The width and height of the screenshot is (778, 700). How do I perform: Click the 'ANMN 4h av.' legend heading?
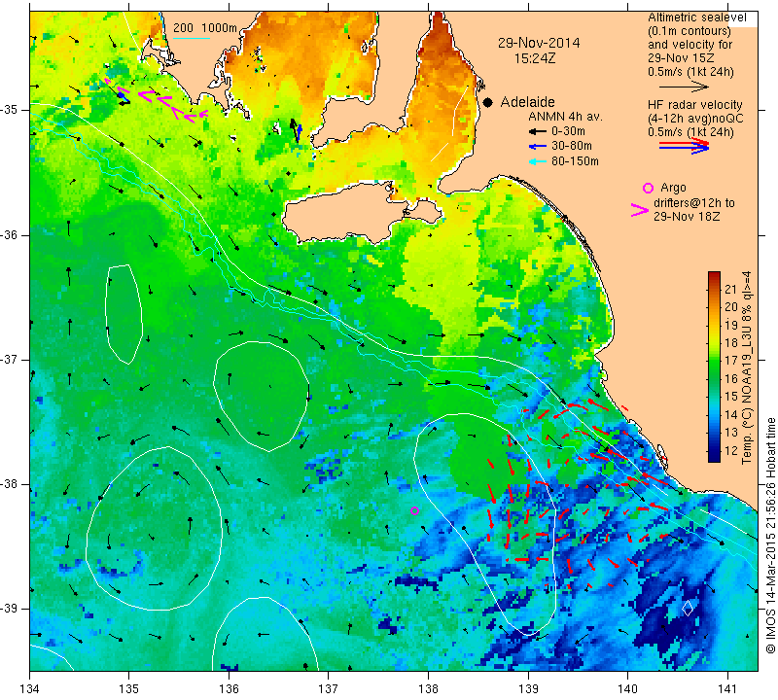[x=565, y=117]
